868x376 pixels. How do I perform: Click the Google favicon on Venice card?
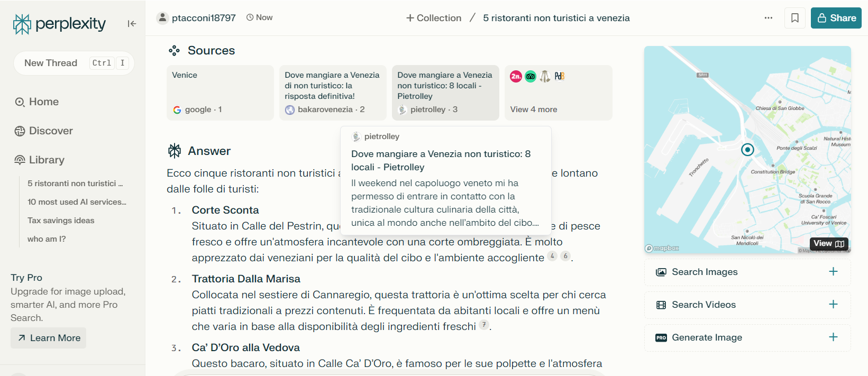(x=177, y=110)
